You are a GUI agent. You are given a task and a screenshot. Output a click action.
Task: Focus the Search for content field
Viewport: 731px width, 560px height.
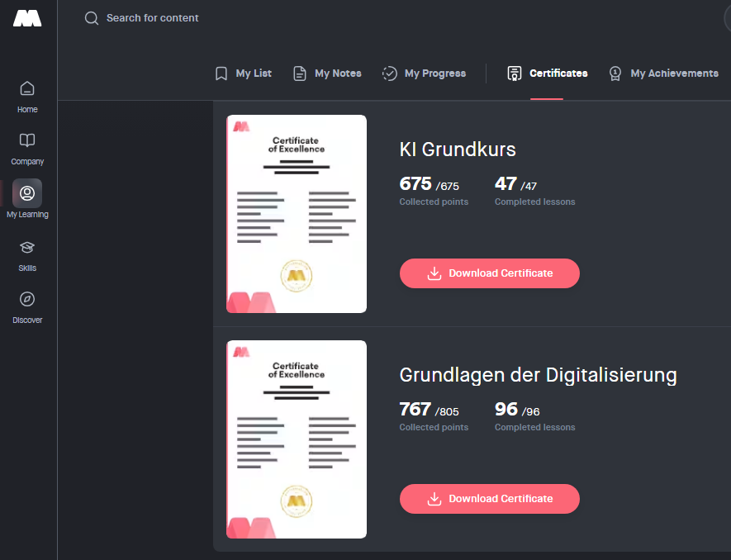[x=153, y=18]
